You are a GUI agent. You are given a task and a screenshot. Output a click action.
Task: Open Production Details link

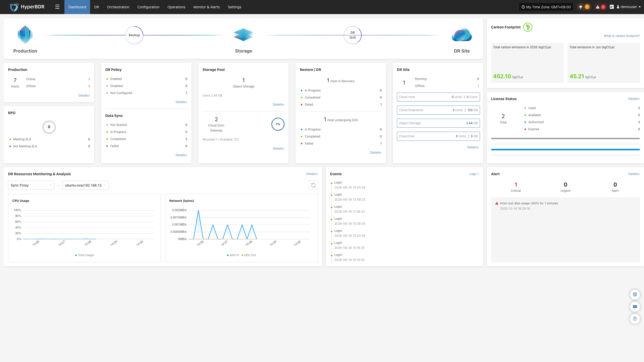84,96
